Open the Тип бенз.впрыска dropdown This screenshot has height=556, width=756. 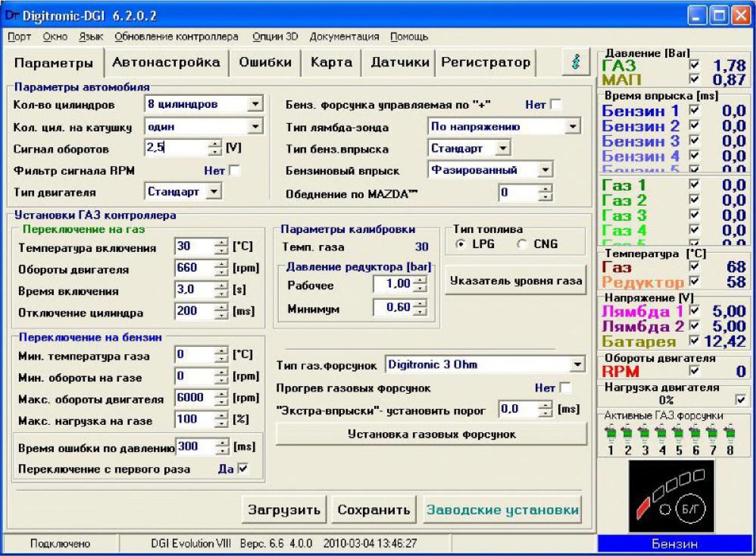(x=502, y=148)
